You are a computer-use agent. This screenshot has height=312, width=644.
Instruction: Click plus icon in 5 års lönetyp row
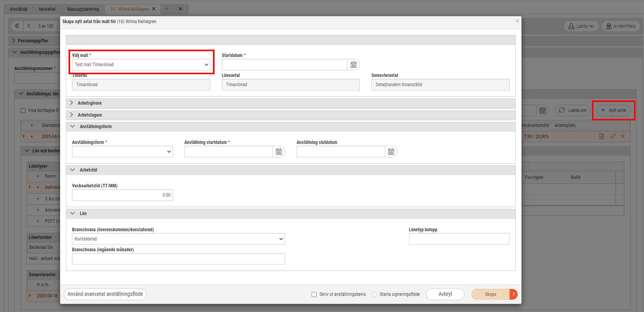coord(38,199)
